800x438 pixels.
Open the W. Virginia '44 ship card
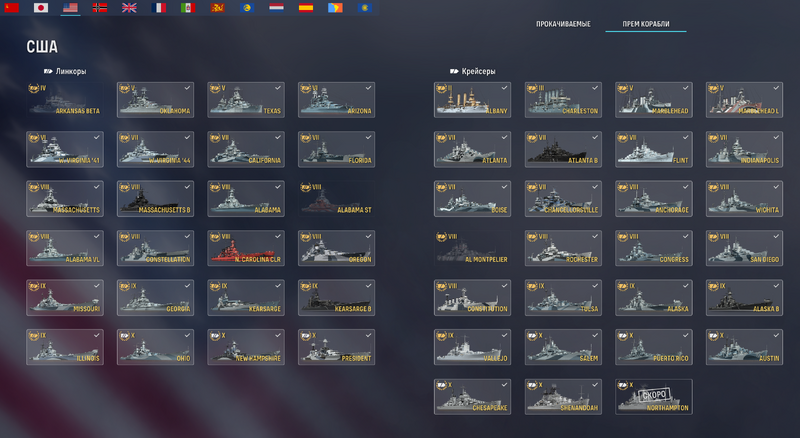pos(156,150)
